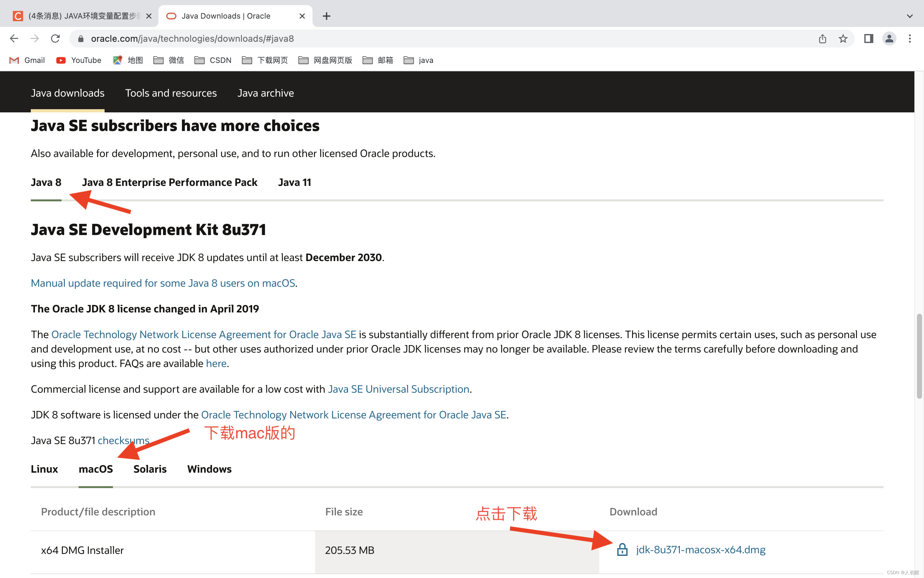This screenshot has width=924, height=578.
Task: Open the 网盘网页版 bookmark folder
Action: click(325, 60)
